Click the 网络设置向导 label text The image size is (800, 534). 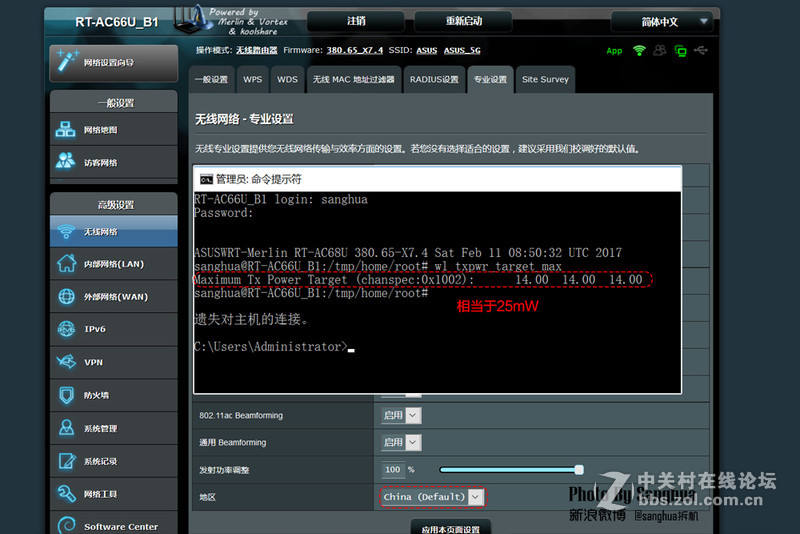109,63
